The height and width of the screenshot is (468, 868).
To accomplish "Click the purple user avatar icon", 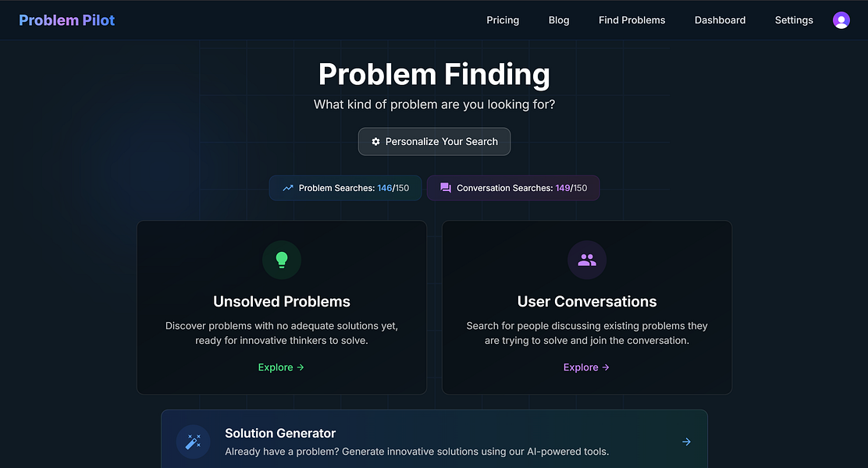I will (841, 20).
